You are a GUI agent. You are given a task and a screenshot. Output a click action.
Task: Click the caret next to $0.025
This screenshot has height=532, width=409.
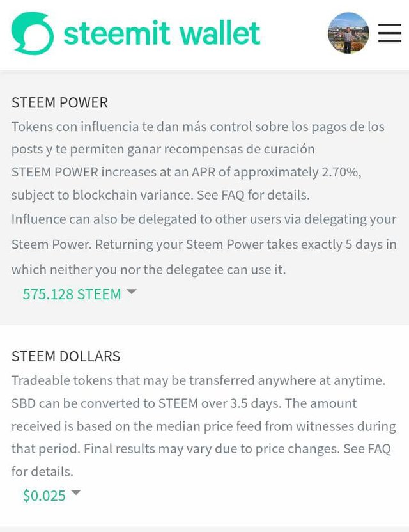76,493
